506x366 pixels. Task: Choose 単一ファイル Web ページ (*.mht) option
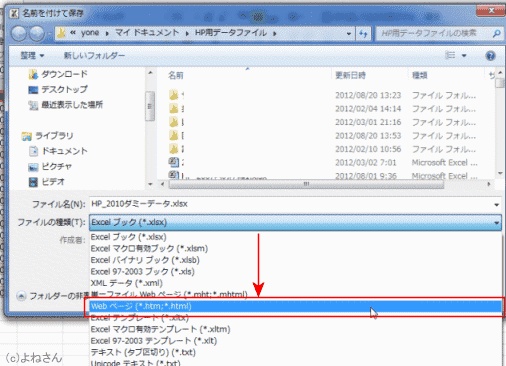295,295
